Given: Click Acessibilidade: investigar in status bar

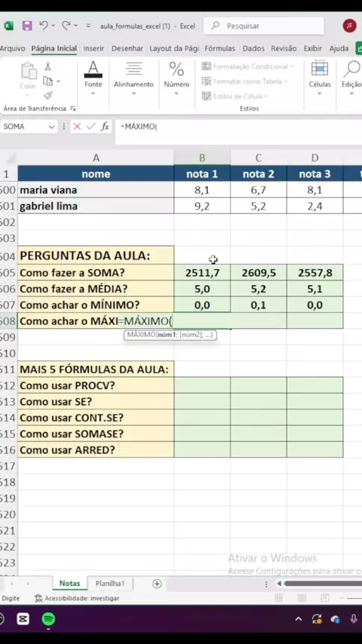Looking at the screenshot, I should click(77, 599).
